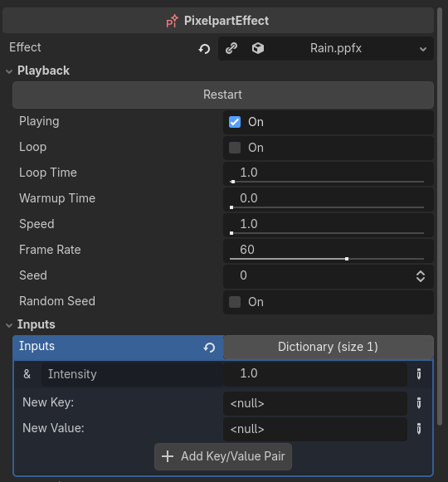This screenshot has height=482, width=448.
Task: Click the Frame Rate property label
Action: (50, 250)
